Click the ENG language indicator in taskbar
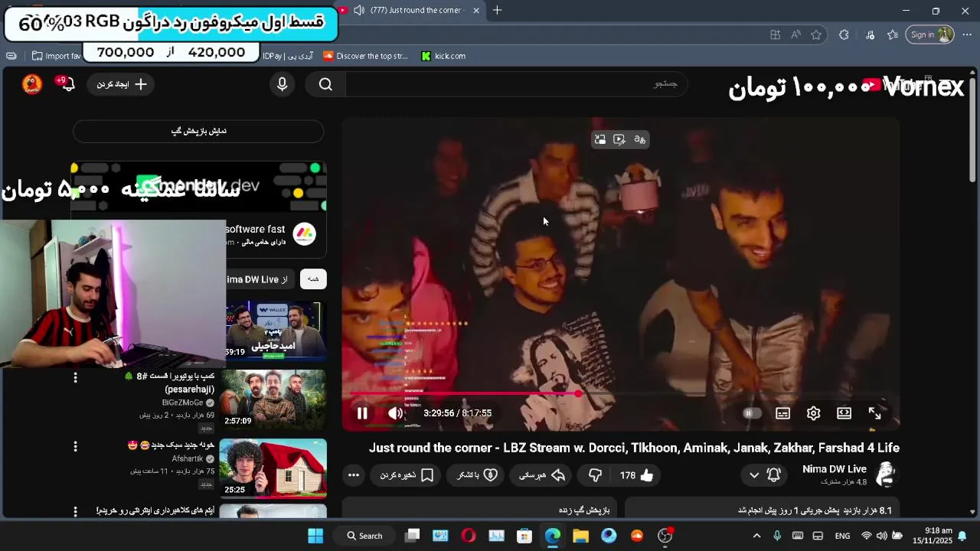This screenshot has height=551, width=980. pyautogui.click(x=842, y=536)
